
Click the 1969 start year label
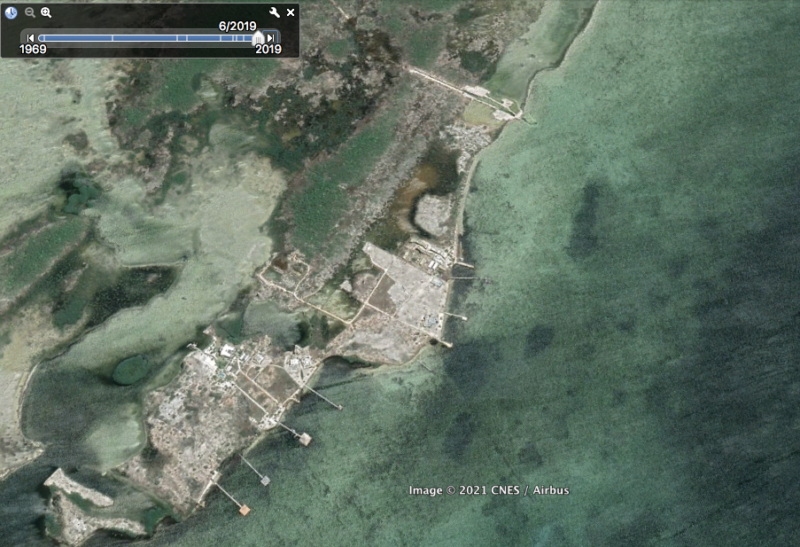click(33, 49)
